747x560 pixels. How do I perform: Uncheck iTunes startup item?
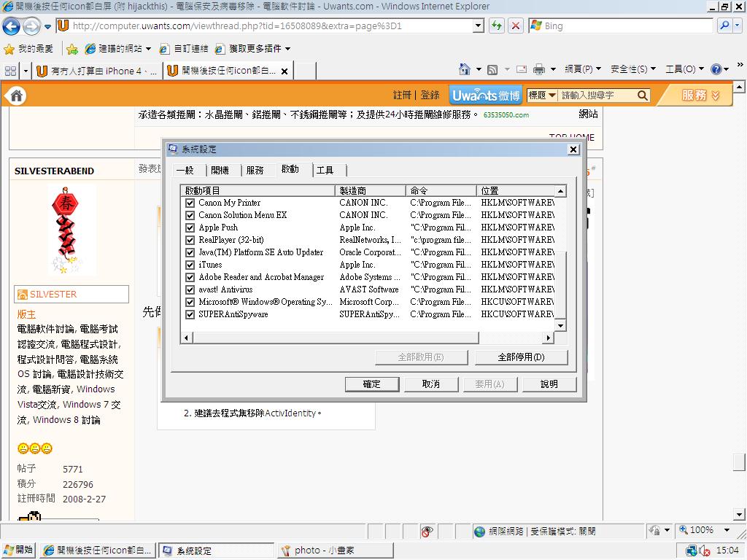(190, 265)
